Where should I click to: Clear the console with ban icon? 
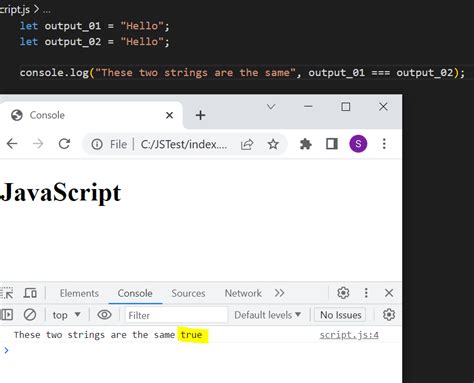[x=30, y=315]
